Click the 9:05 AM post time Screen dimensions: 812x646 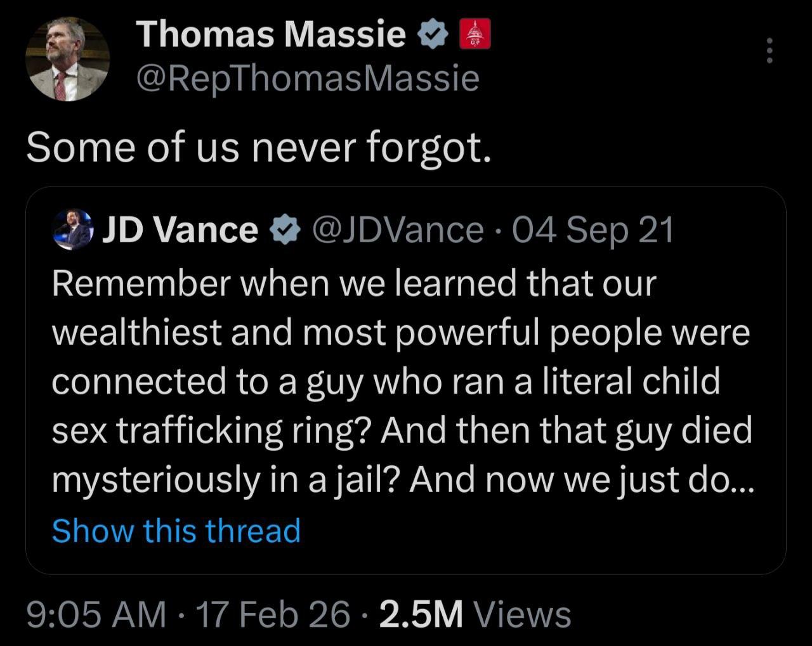click(x=96, y=615)
